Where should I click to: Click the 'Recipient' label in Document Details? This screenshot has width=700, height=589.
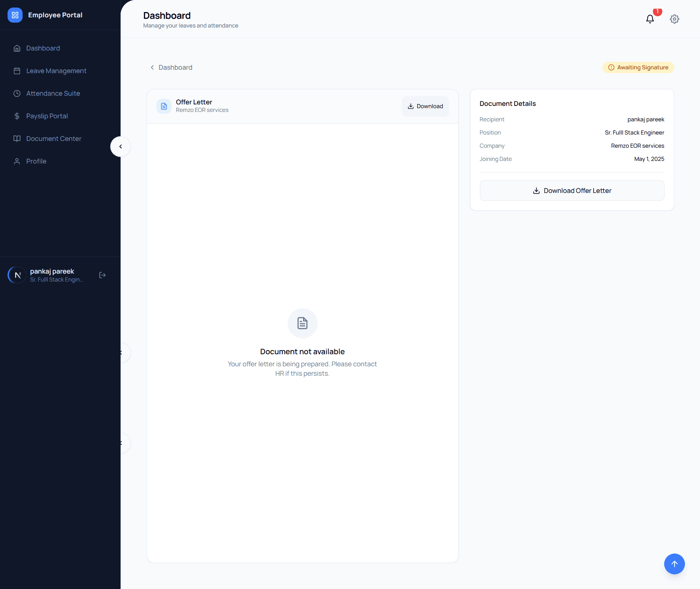(x=492, y=119)
